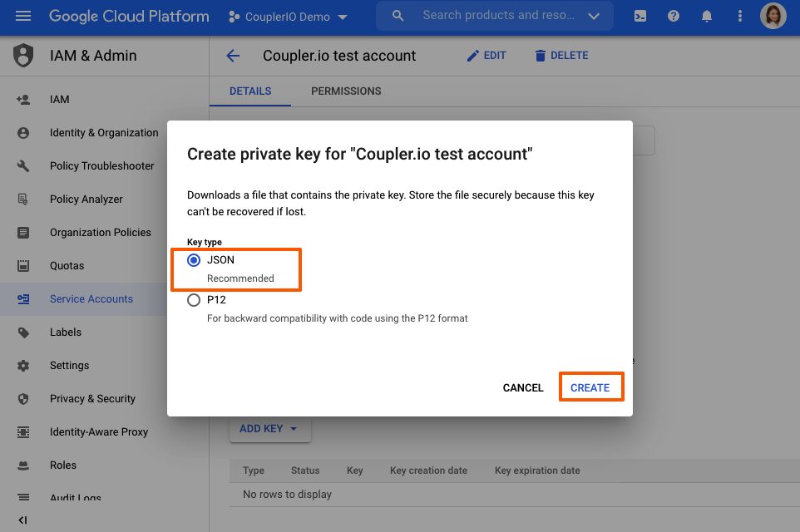Switch to the Permissions tab
Screen dimensions: 800x532
[346, 91]
